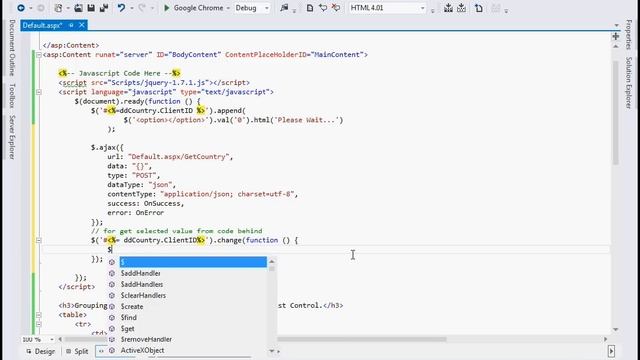Click the page icon left of HTML 4.01

pyautogui.click(x=310, y=8)
